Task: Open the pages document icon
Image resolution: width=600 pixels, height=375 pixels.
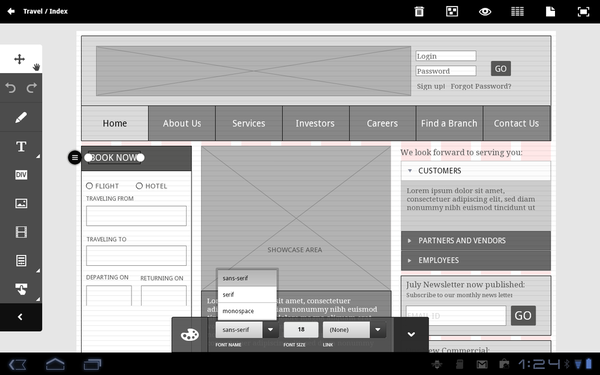Action: click(550, 11)
